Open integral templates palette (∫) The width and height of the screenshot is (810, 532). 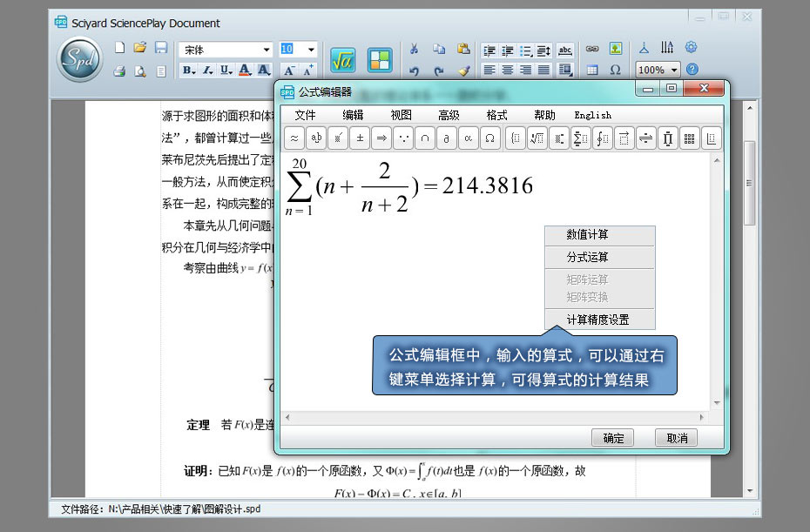pyautogui.click(x=603, y=138)
